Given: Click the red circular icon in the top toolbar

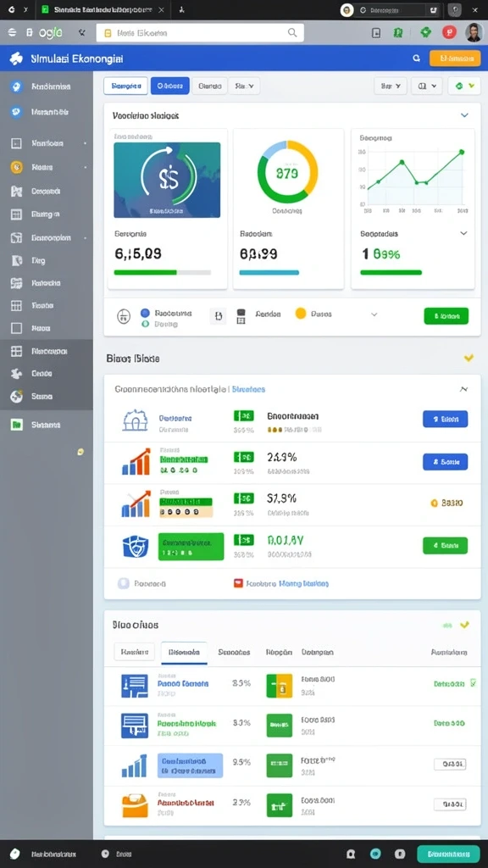Looking at the screenshot, I should 449,33.
